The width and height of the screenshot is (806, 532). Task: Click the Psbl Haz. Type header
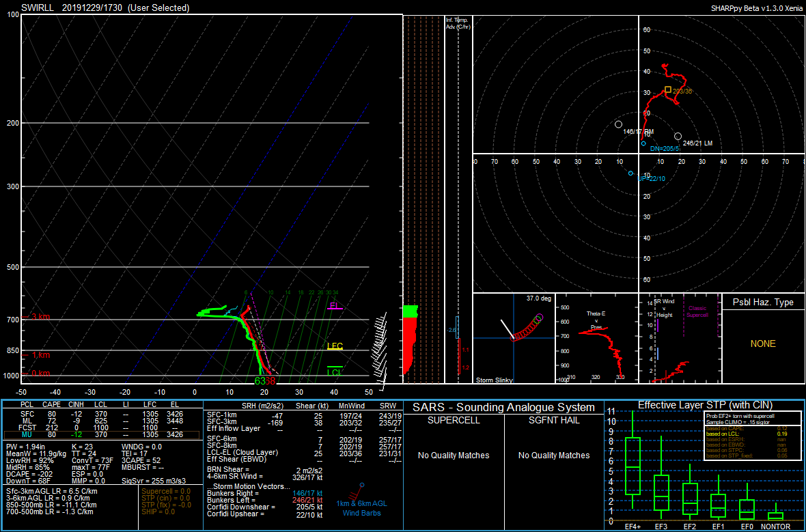coord(763,303)
